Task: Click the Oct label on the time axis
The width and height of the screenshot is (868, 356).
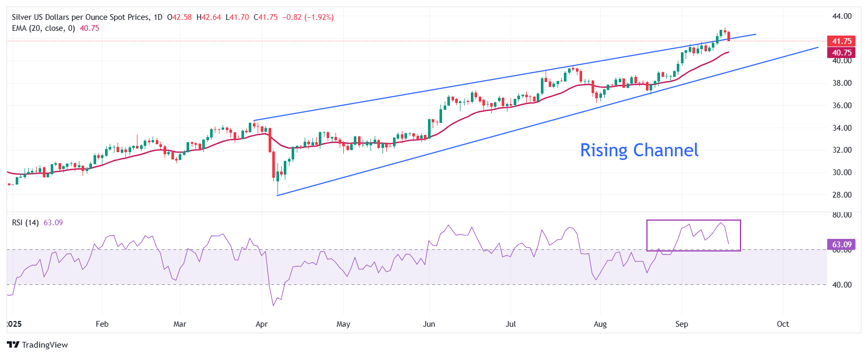Action: click(x=782, y=324)
